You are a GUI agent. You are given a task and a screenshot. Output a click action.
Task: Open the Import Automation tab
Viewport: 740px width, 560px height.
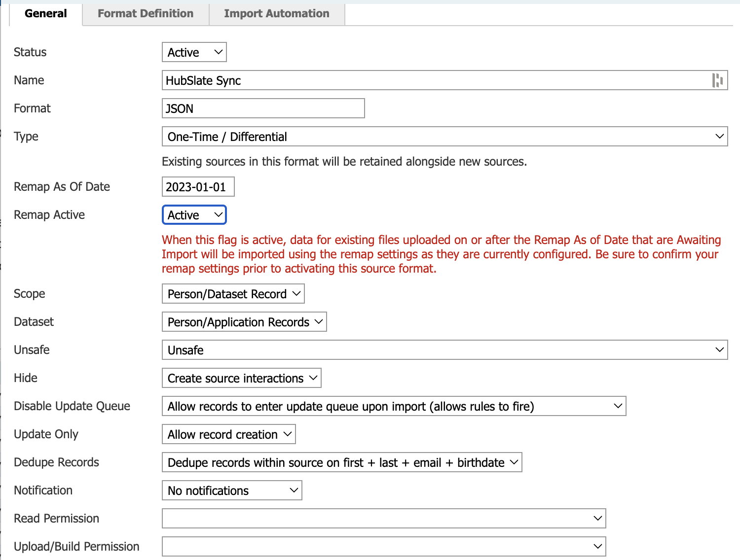click(277, 14)
